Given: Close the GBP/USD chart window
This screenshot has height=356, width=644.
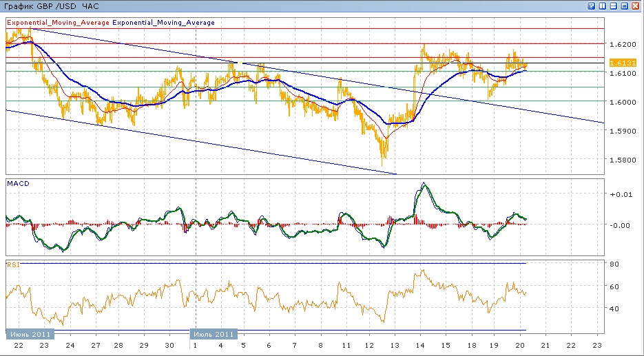Looking at the screenshot, I should 636,6.
